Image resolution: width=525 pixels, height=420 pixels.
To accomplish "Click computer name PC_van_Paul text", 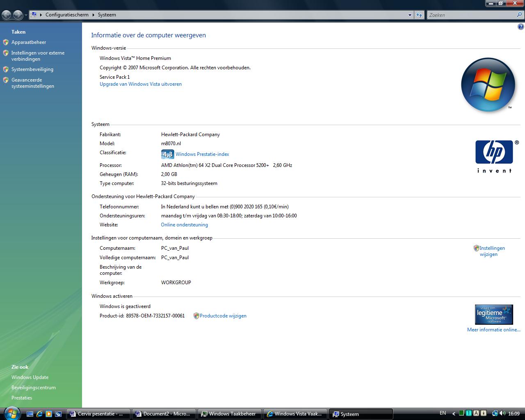I will 175,248.
